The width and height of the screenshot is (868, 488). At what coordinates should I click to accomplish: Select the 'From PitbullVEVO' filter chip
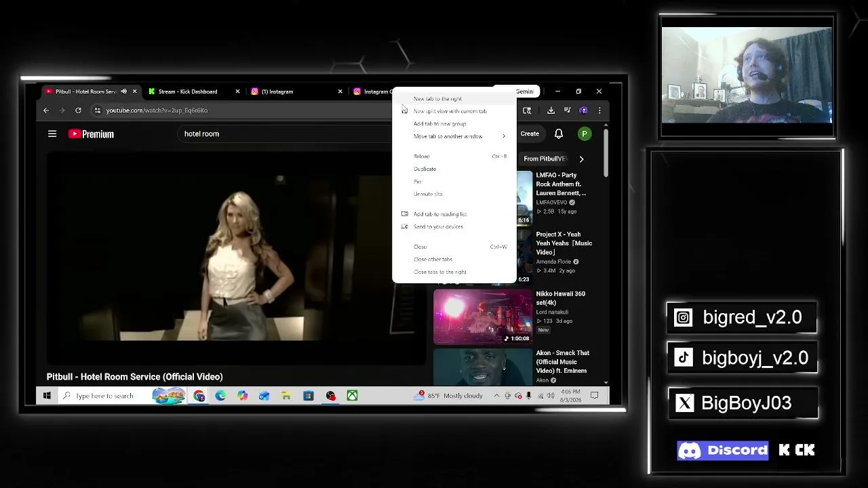[x=545, y=159]
